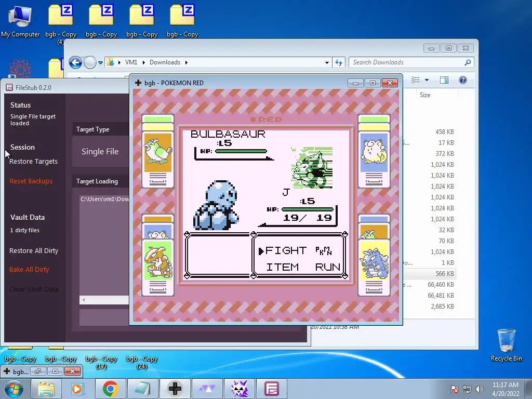Click search magnifier in Explorer

pyautogui.click(x=468, y=62)
